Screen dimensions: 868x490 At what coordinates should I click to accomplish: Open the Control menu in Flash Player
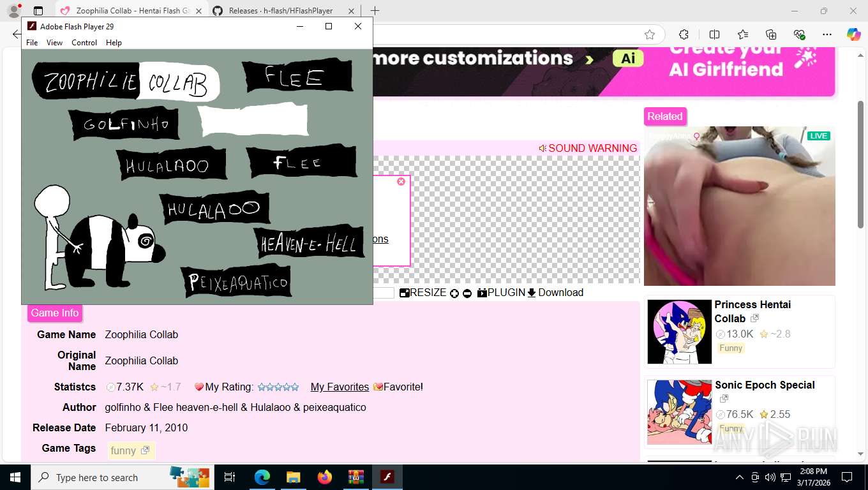point(84,43)
